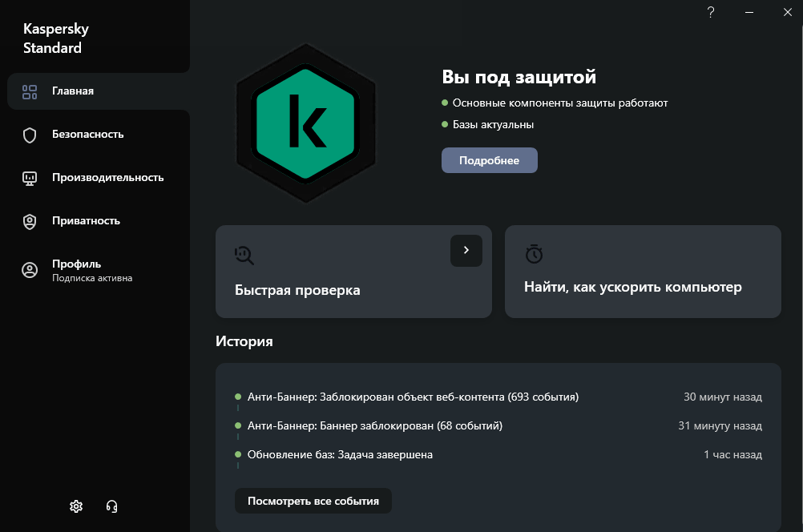
Task: Select Обновление баз: Задача завершена entry
Action: coord(498,454)
